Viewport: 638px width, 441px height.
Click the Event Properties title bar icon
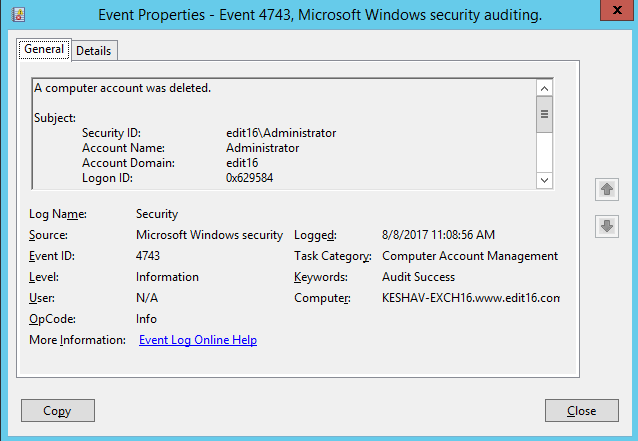19,15
